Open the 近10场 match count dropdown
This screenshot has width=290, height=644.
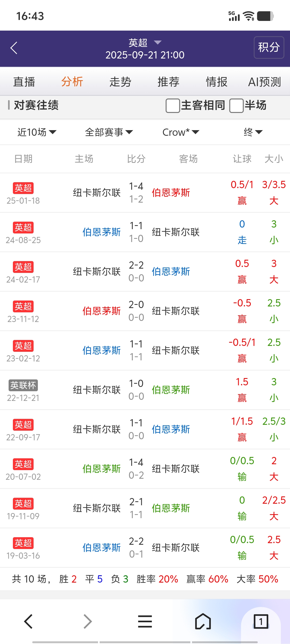pyautogui.click(x=37, y=132)
